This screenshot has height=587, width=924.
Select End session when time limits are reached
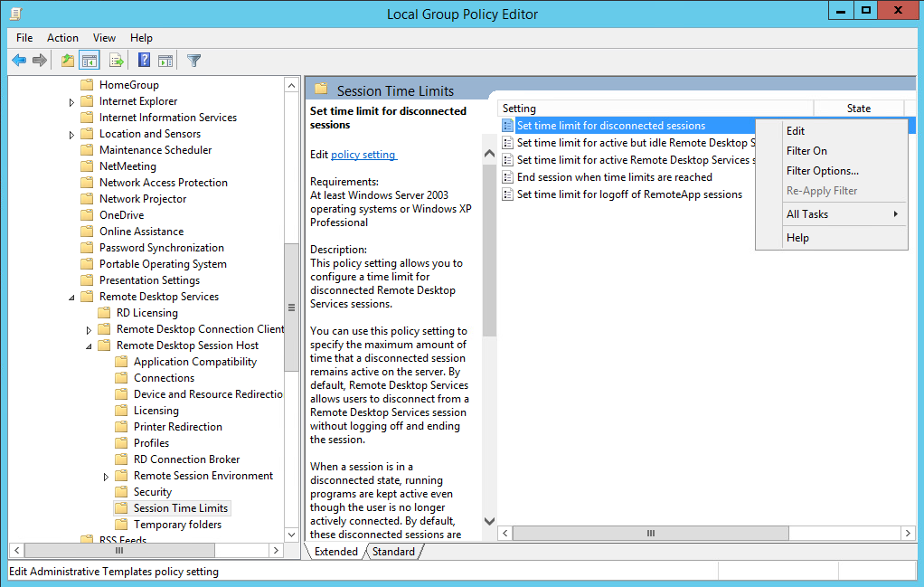click(x=615, y=176)
